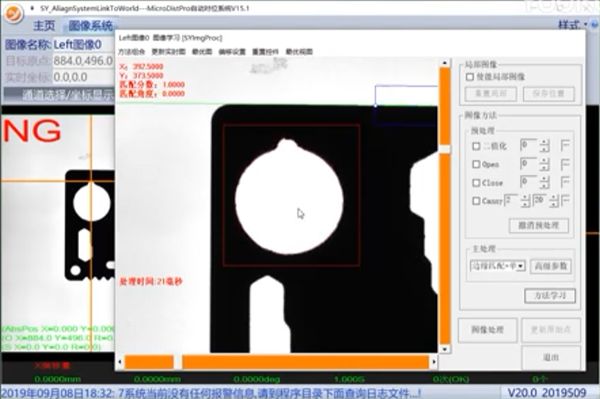Click the vertical scrollbar thumb

(444, 149)
